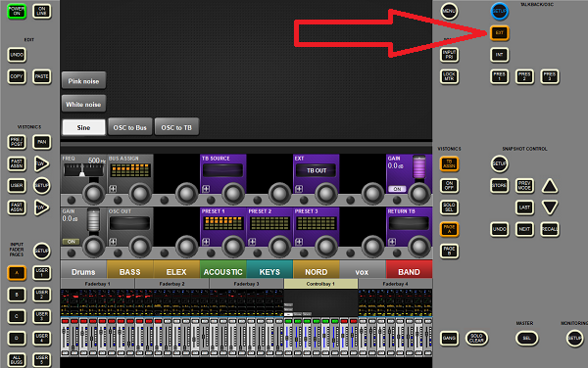Open the MENU button
588x368 pixels.
click(449, 11)
